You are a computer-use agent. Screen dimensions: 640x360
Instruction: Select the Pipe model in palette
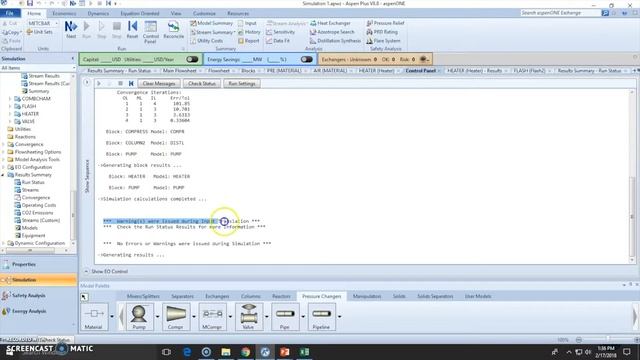point(285,317)
